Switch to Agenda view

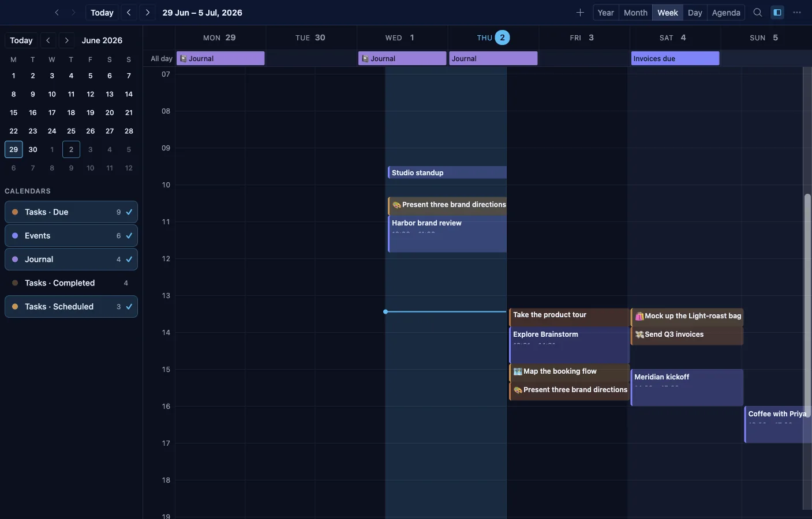726,13
